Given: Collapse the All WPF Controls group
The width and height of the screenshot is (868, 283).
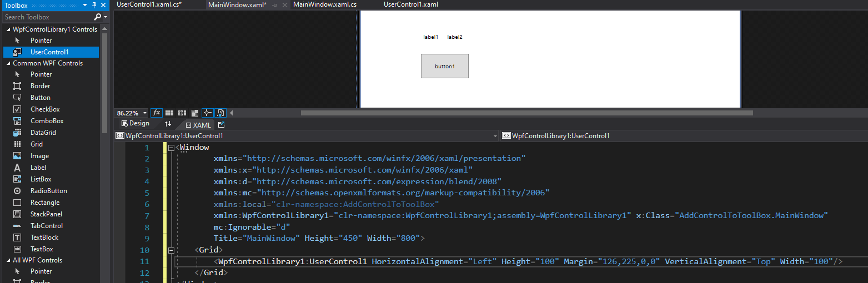Looking at the screenshot, I should [8, 260].
